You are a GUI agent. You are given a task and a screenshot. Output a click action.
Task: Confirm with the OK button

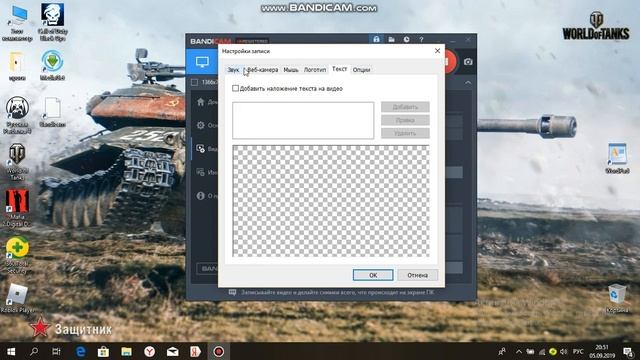[373, 275]
